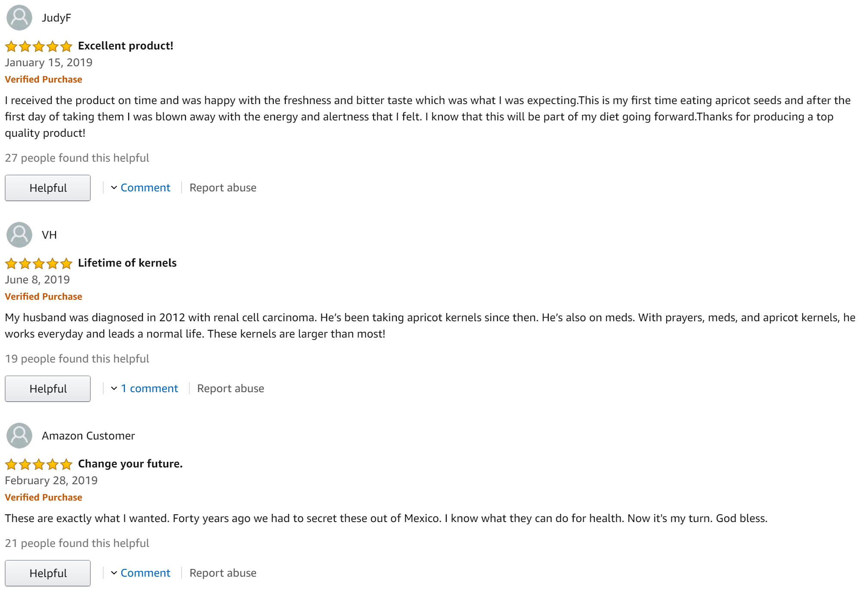868x593 pixels.
Task: Open the 'Excellent product!' review title
Action: click(x=125, y=46)
